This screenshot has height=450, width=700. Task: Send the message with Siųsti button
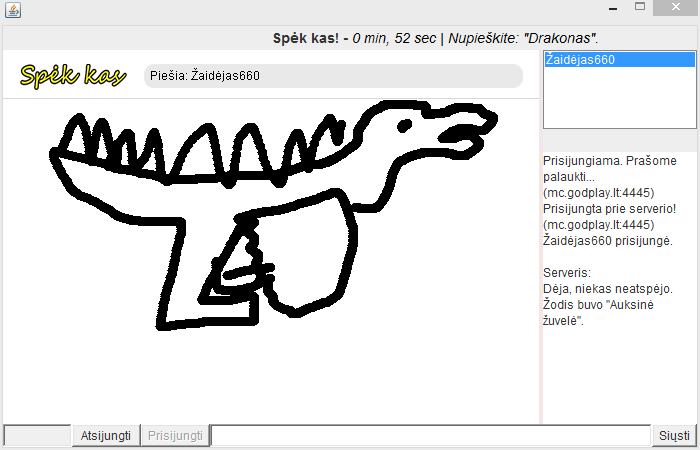click(674, 435)
